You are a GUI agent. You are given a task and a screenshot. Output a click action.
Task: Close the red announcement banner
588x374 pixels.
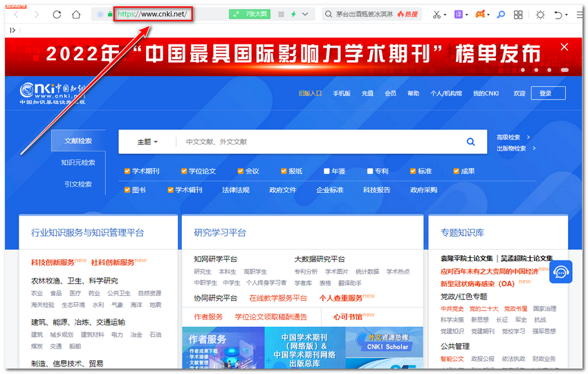(564, 47)
